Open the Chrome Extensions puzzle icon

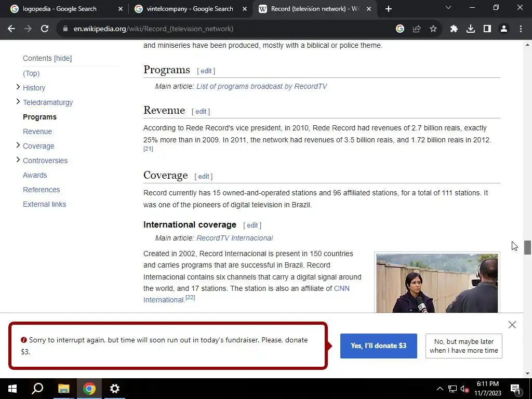coord(454,29)
